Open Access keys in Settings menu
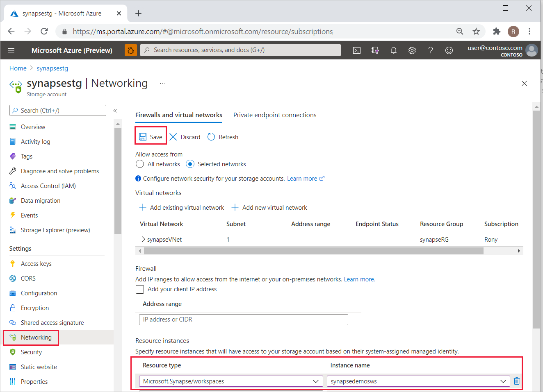This screenshot has height=392, width=543. [x=36, y=264]
